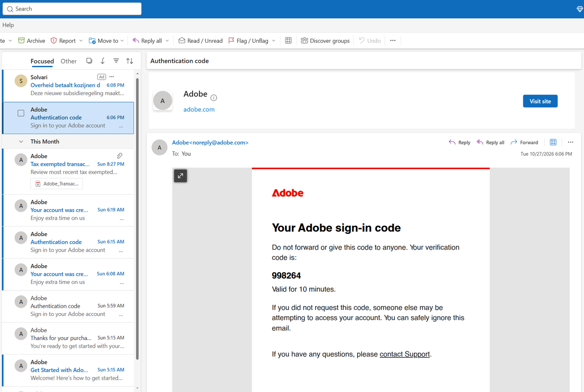Screen dimensions: 584x392
Task: Click the info icon next to Adobe
Action: tap(214, 98)
